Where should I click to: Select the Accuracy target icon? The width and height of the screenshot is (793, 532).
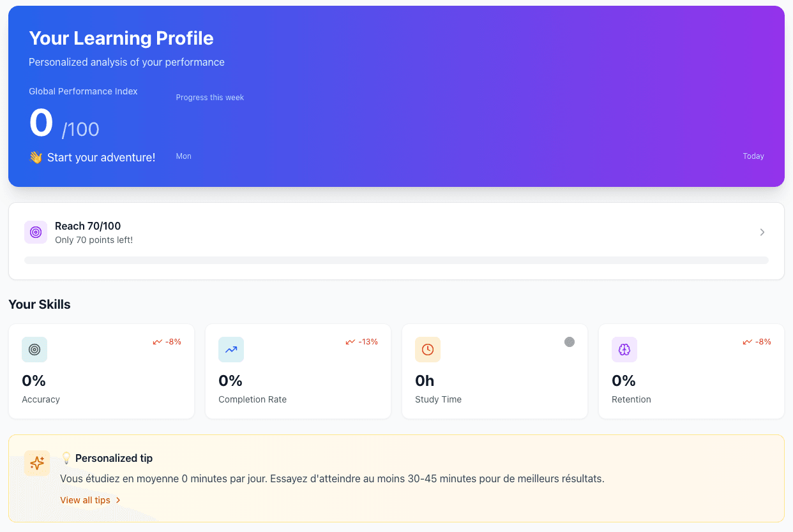pyautogui.click(x=34, y=350)
